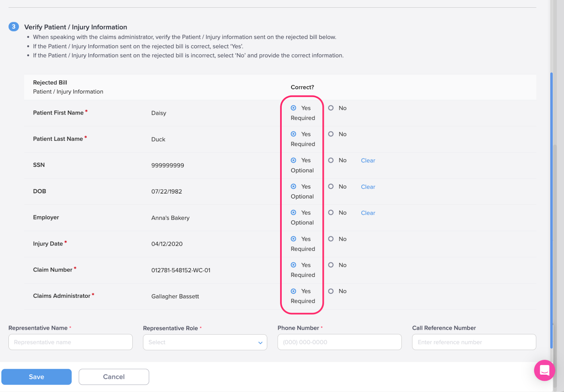Select No for Patient First Name
564x392 pixels.
pos(331,108)
